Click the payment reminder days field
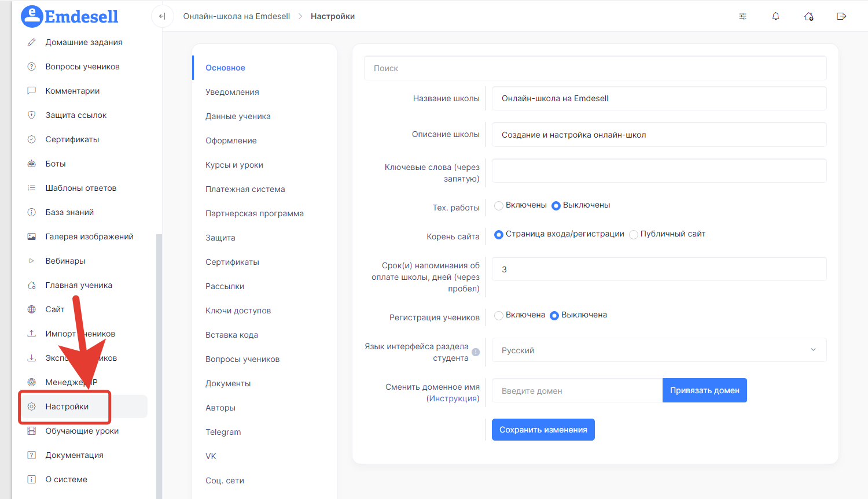The width and height of the screenshot is (868, 499). point(659,269)
